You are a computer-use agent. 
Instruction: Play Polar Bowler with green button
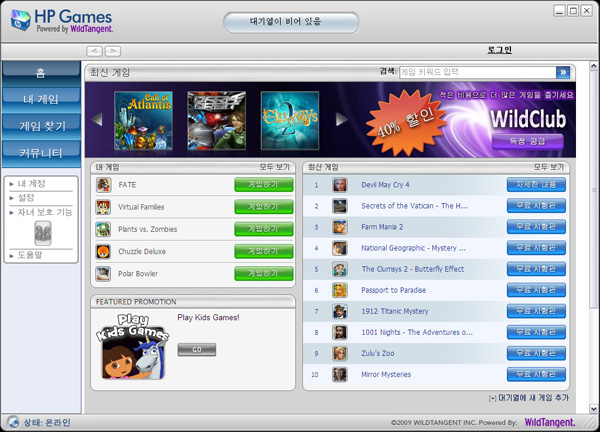[264, 274]
